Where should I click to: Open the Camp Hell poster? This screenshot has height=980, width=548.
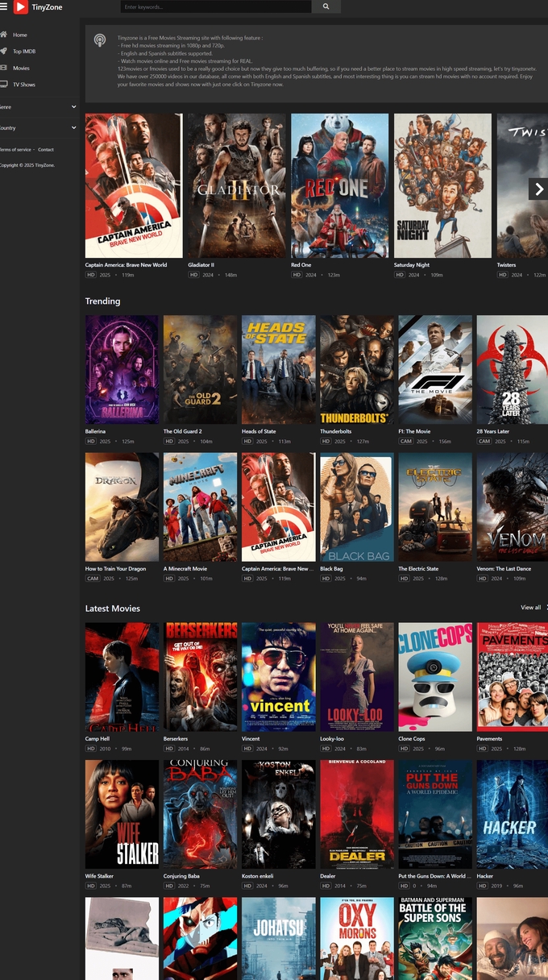click(x=122, y=677)
